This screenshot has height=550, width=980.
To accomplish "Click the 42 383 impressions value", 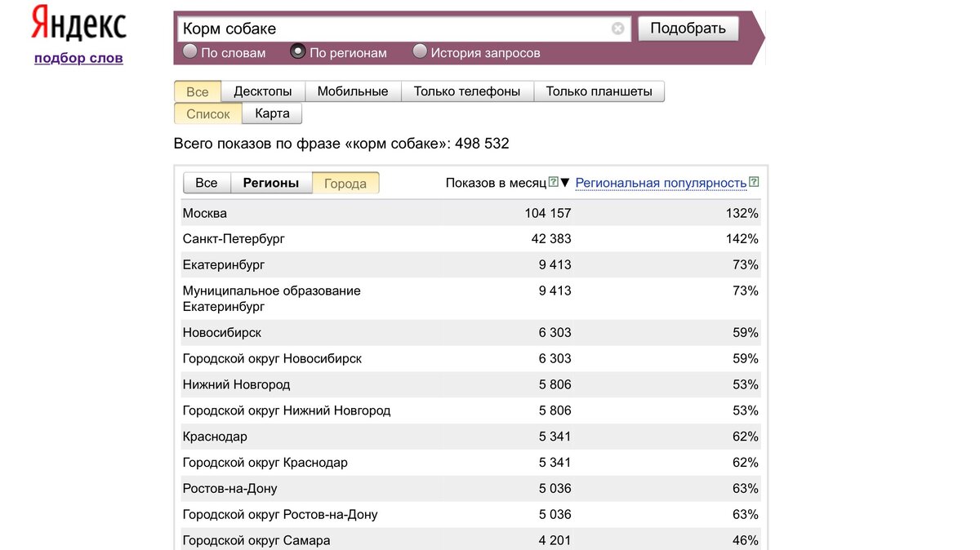I will coord(551,239).
